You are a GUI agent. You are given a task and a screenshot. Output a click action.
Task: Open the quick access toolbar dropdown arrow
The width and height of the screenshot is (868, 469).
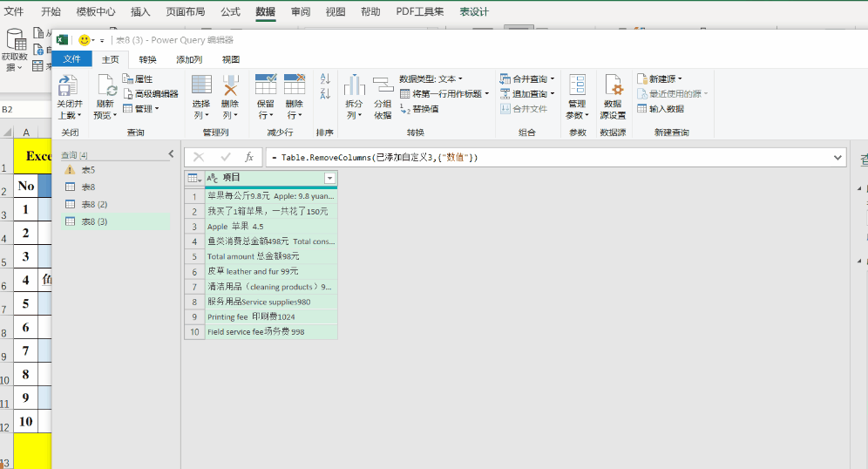pos(102,40)
